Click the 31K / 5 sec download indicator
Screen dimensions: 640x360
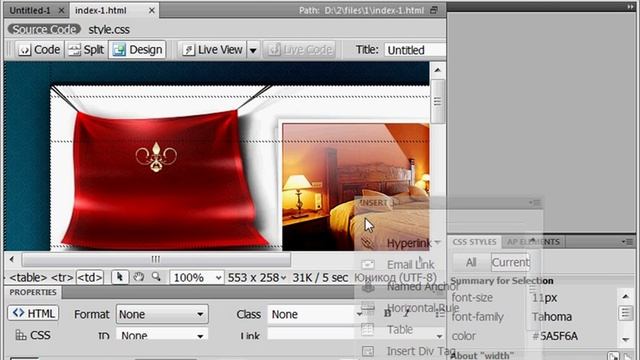point(320,278)
